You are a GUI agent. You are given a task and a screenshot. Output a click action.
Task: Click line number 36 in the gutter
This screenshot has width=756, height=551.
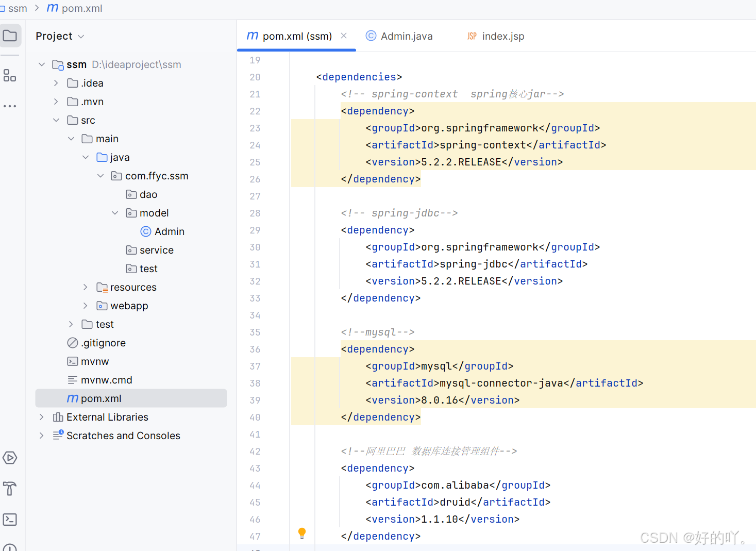[x=255, y=349]
